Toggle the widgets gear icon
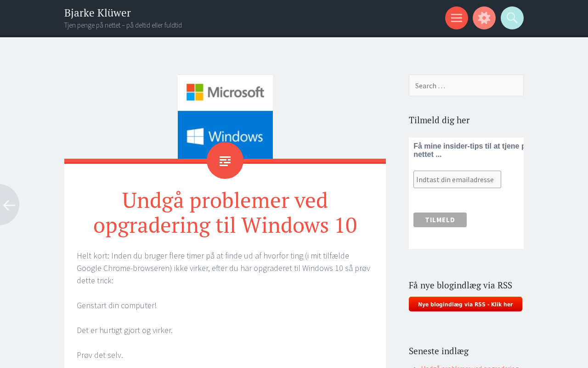588x368 pixels. (x=484, y=18)
